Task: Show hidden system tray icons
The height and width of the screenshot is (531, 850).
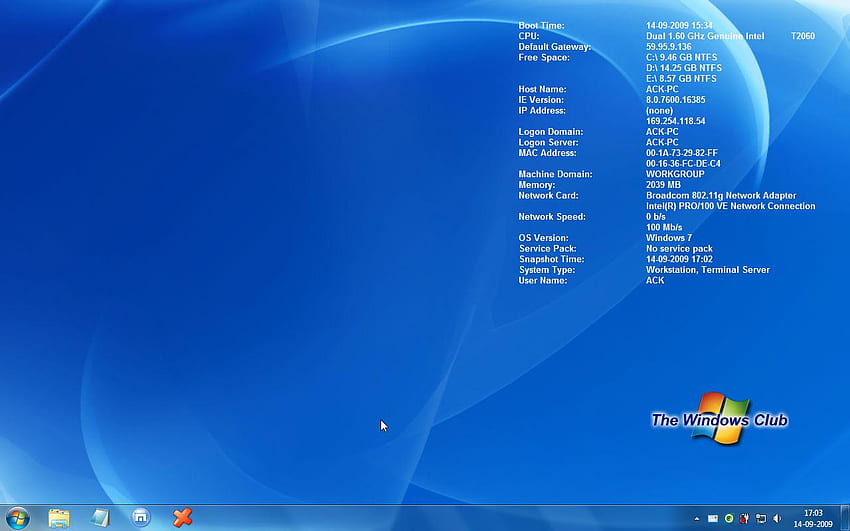Action: point(697,519)
